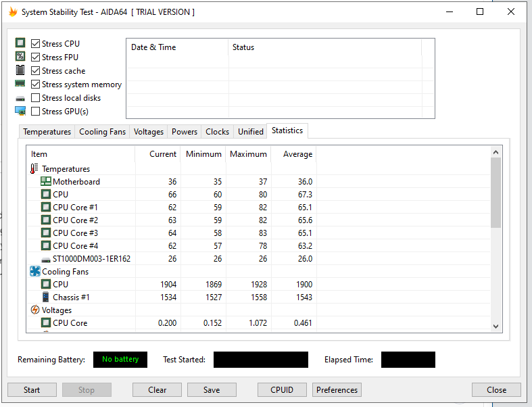Click the CPU fan row chip icon

pyautogui.click(x=46, y=284)
